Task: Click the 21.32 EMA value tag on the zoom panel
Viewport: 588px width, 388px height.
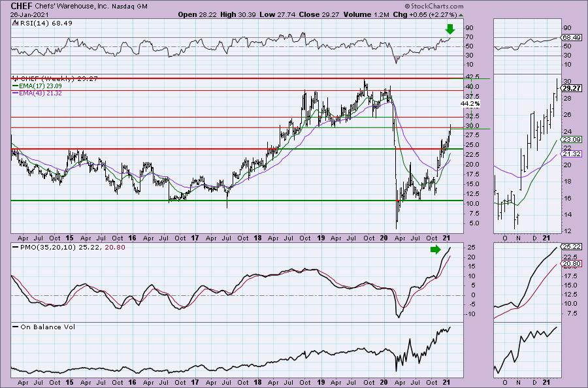Action: click(572, 154)
